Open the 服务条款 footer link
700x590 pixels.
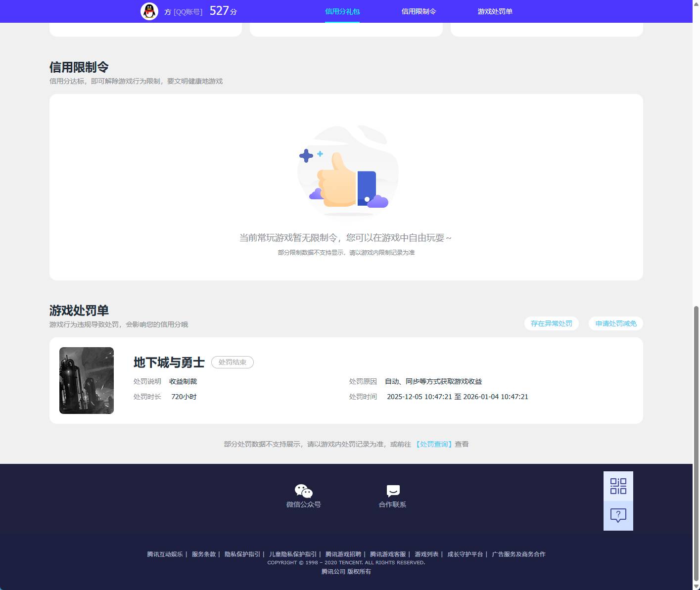[x=203, y=554]
